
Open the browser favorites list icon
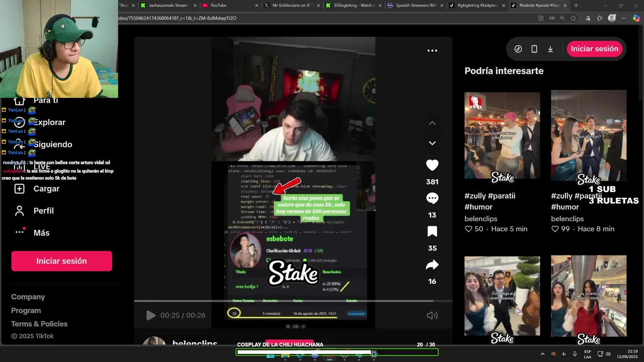point(600,18)
